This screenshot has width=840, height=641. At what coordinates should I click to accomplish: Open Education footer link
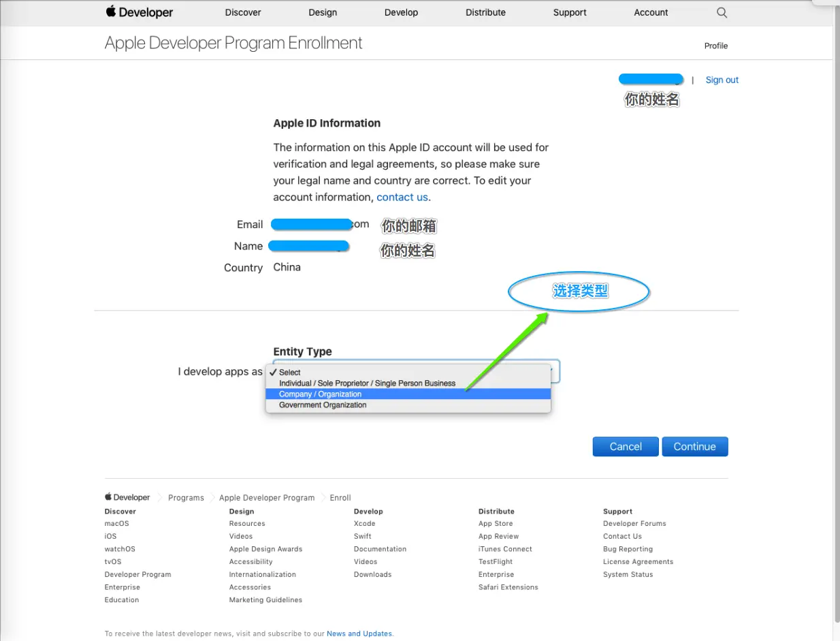(x=122, y=600)
